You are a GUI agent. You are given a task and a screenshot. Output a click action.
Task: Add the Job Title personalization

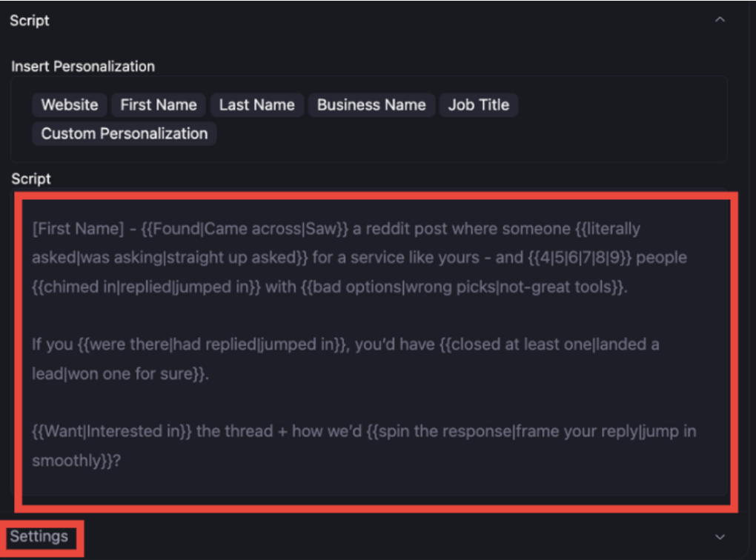click(x=478, y=104)
